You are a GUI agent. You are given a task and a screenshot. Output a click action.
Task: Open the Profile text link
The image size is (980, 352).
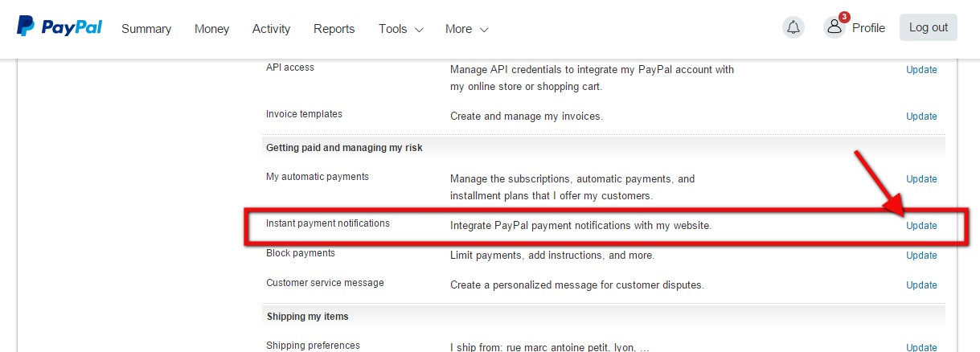(x=868, y=28)
